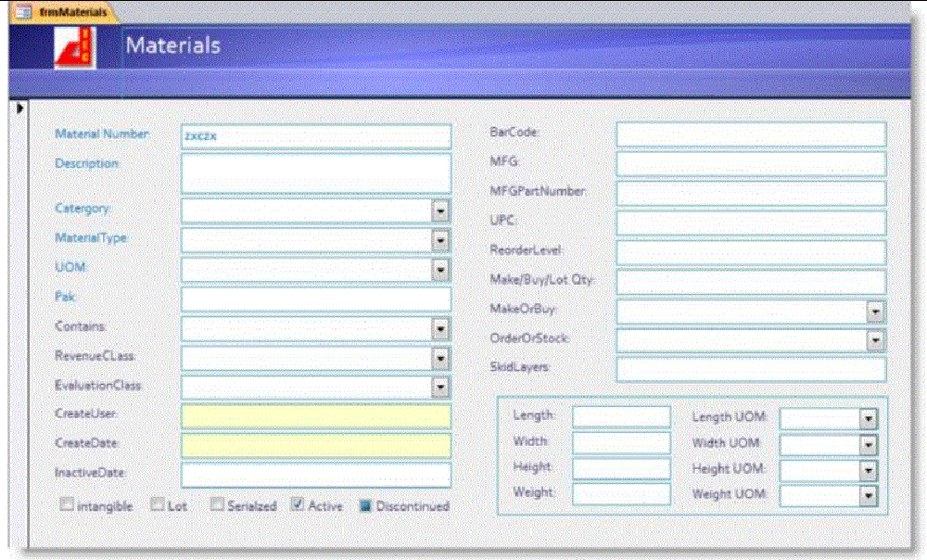Select the Description text box
This screenshot has width=927, height=560.
[315, 172]
